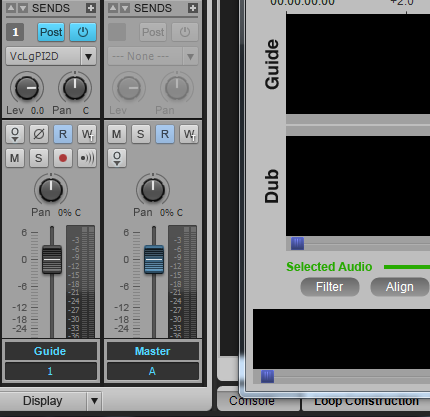Click Guide track number 1 field
This screenshot has height=417, width=430.
pyautogui.click(x=51, y=371)
